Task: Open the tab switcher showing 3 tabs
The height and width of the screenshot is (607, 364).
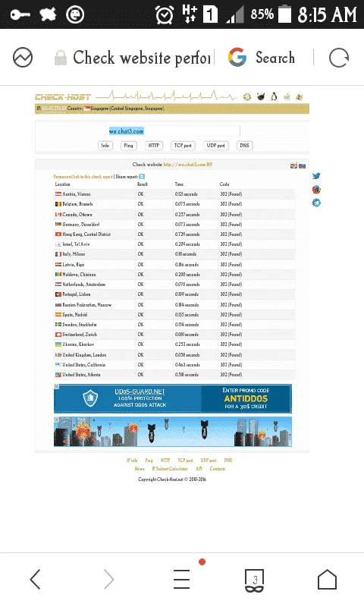Action: click(255, 580)
